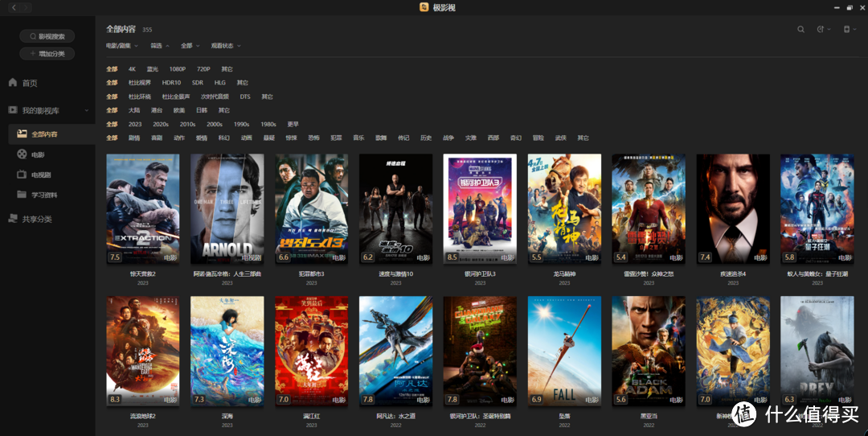868x436 pixels.
Task: Filter by HDR10
Action: [171, 83]
